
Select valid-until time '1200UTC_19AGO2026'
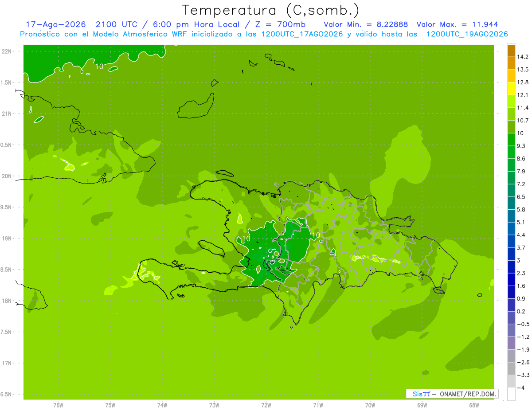tap(467, 34)
